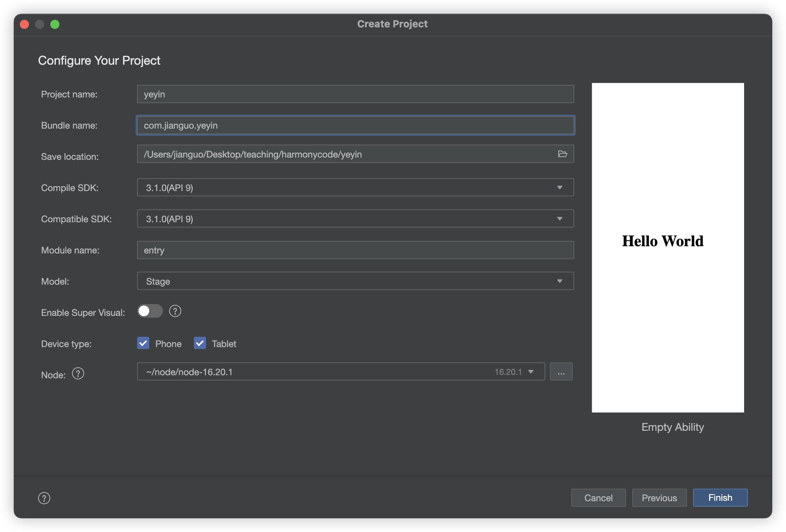Expand the Compatible SDK dropdown
The height and width of the screenshot is (532, 786).
pyautogui.click(x=560, y=218)
